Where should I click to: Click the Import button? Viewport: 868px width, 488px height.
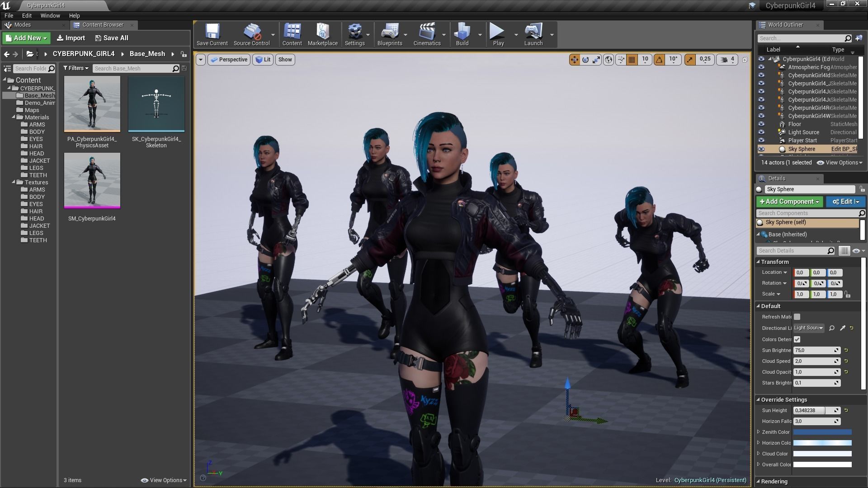(71, 38)
